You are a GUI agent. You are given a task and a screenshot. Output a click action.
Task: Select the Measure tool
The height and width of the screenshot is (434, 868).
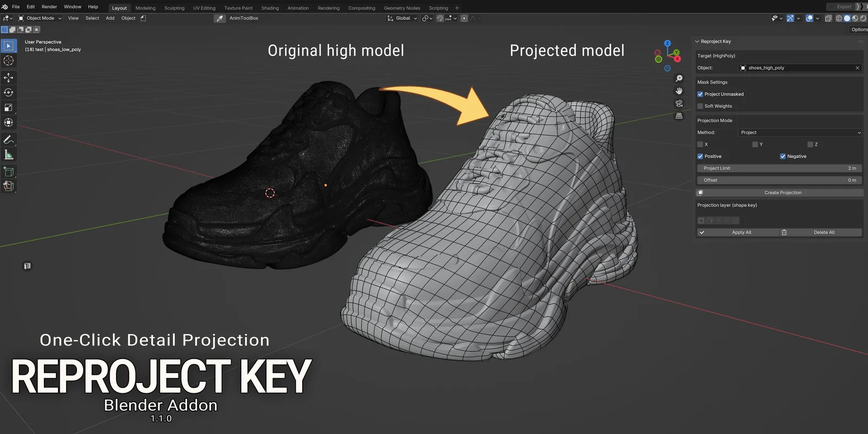pos(9,155)
